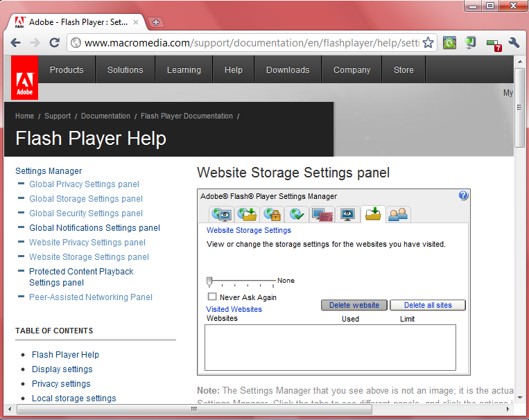Toggle the Never Ask Again checkbox
The height and width of the screenshot is (420, 529).
click(212, 297)
